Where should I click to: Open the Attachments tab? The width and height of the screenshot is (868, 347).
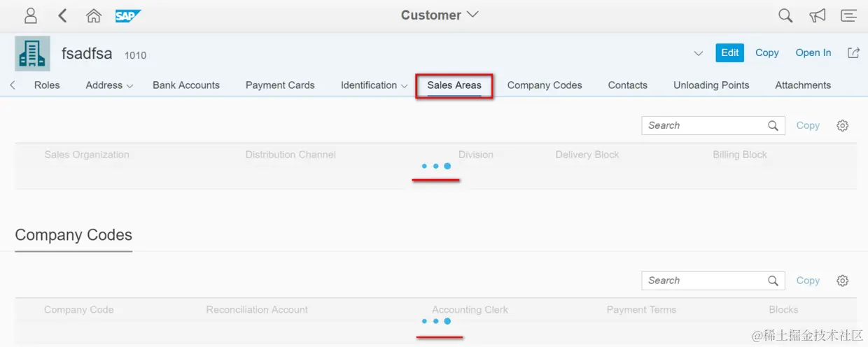pos(803,85)
